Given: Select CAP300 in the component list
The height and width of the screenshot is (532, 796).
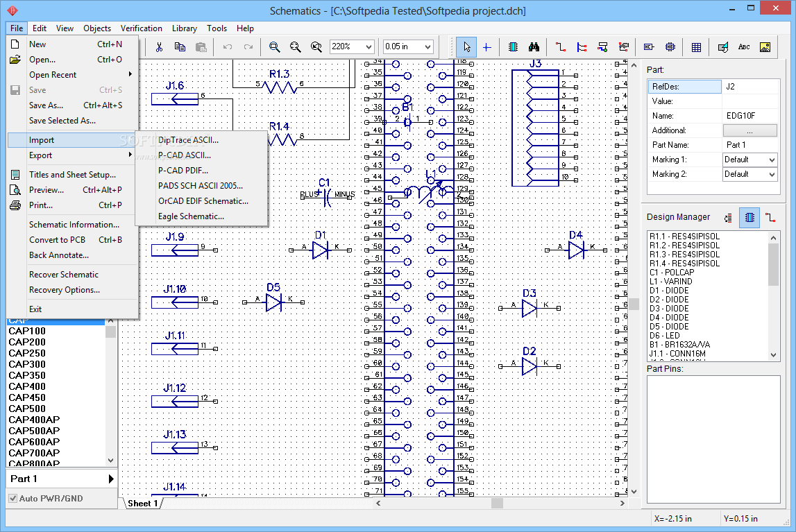Looking at the screenshot, I should 27,364.
